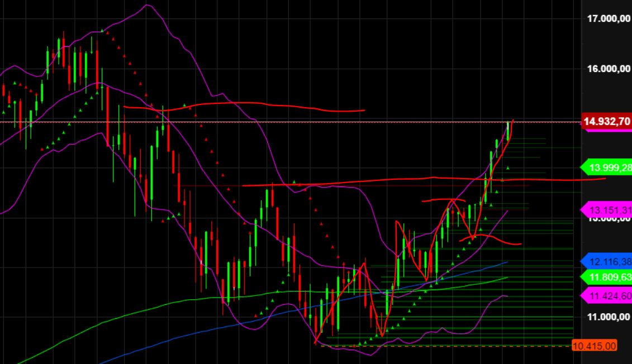Click the red current price tag 14.932,70
Viewport: 632px width, 364px height.
(605, 119)
